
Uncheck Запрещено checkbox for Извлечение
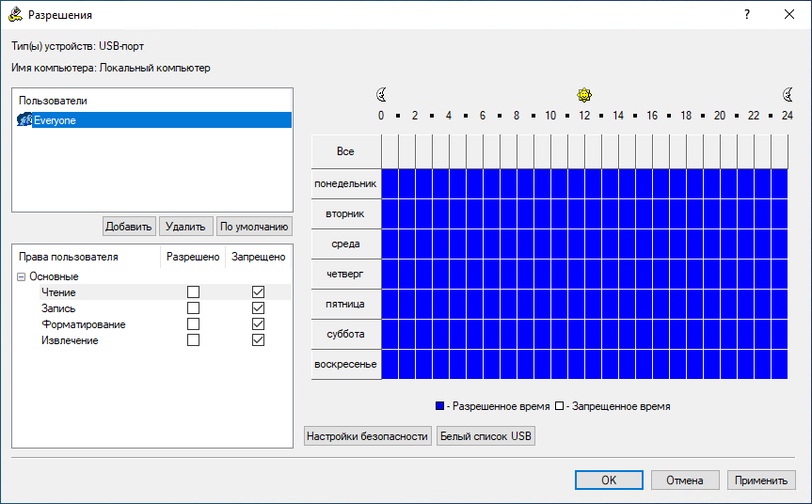tap(258, 340)
